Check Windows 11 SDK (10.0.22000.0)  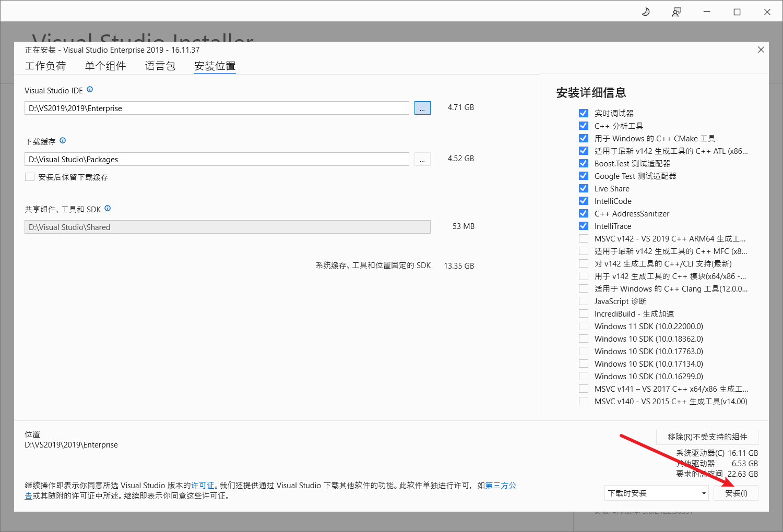584,326
